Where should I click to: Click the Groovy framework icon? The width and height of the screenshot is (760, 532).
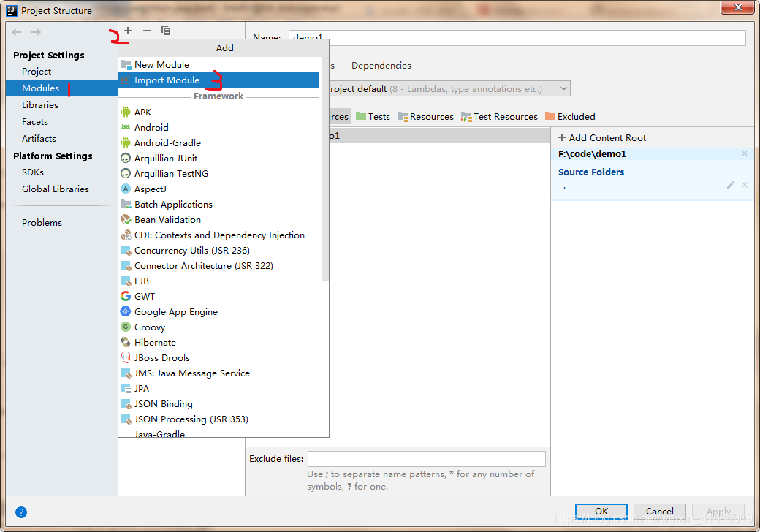(126, 327)
